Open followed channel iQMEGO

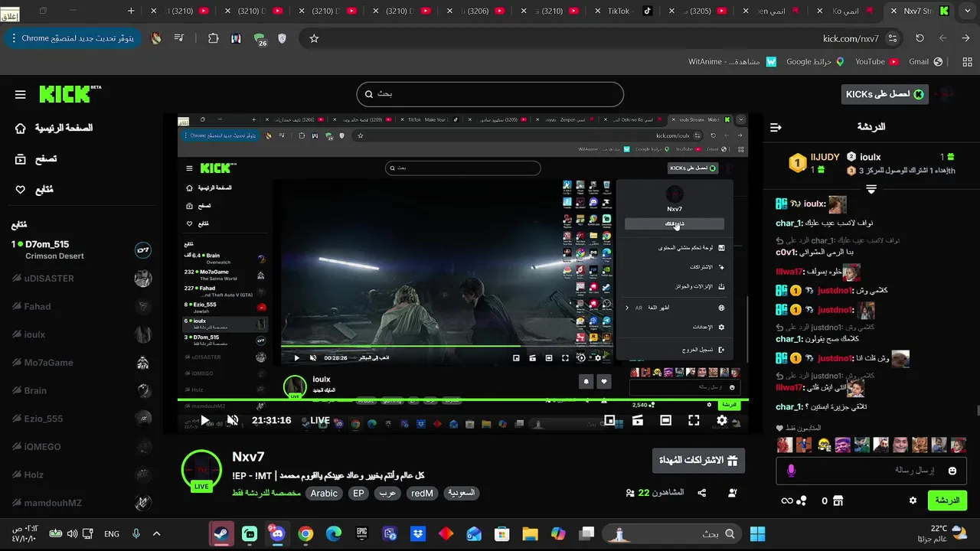pos(81,446)
